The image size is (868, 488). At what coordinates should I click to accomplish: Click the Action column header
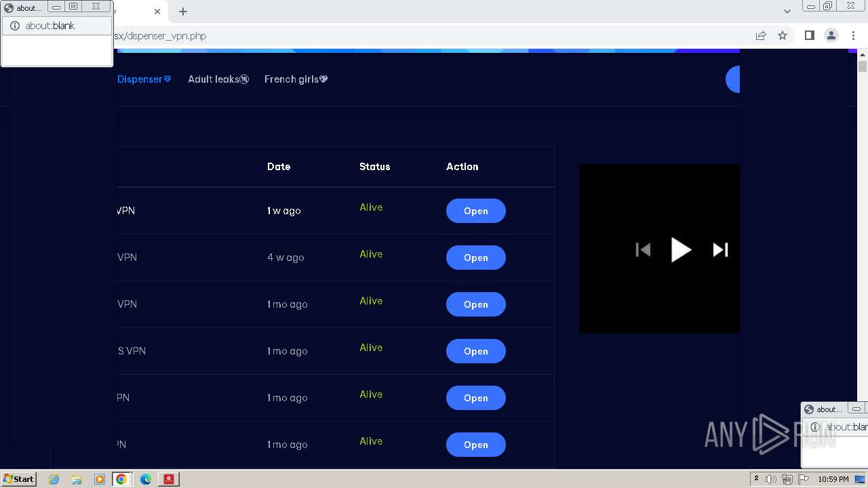462,167
